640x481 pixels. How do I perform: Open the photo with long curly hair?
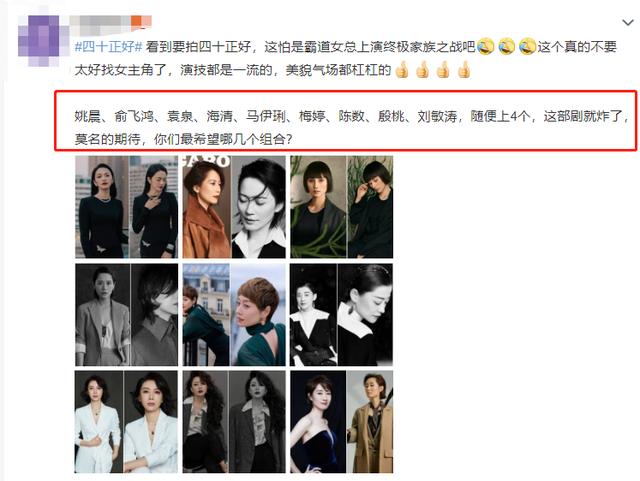tap(234, 422)
